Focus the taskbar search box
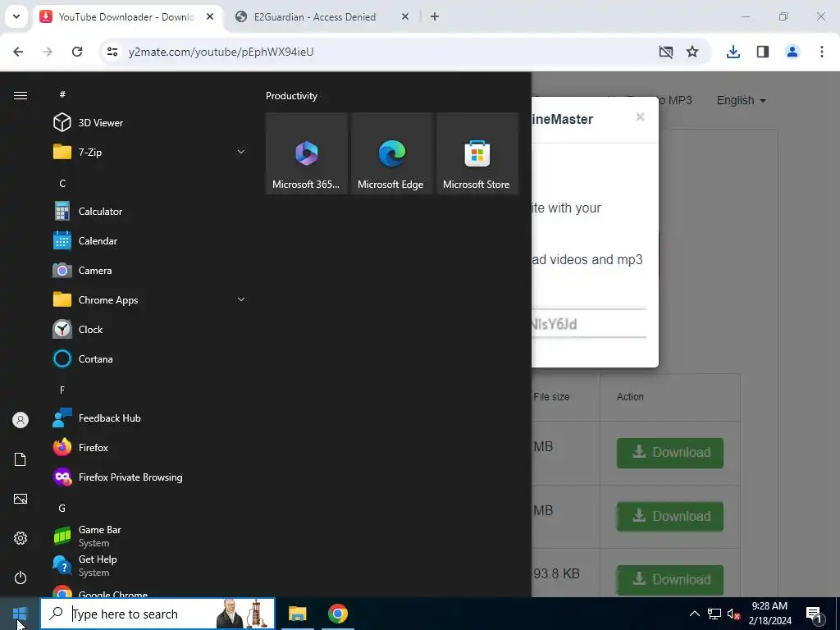The height and width of the screenshot is (630, 840). [x=157, y=614]
